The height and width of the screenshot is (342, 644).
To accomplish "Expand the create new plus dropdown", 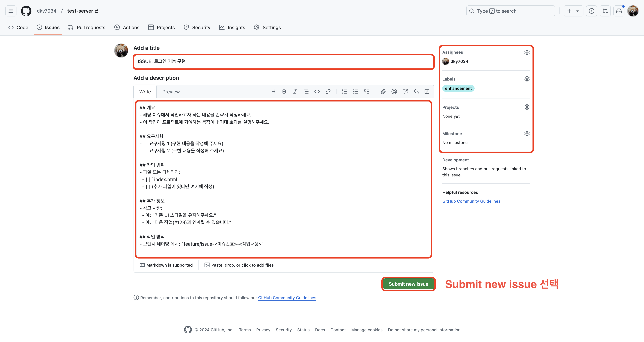I will pyautogui.click(x=573, y=11).
